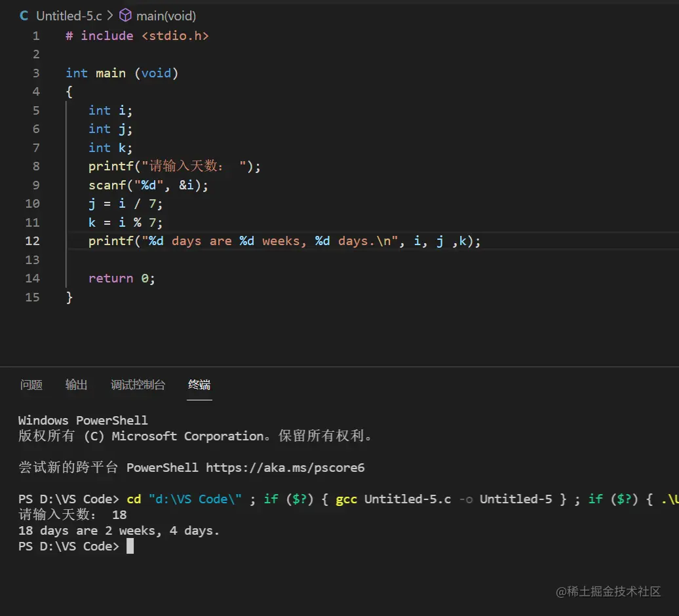Image resolution: width=679 pixels, height=616 pixels.
Task: Click the gcc command in the terminal
Action: [346, 499]
